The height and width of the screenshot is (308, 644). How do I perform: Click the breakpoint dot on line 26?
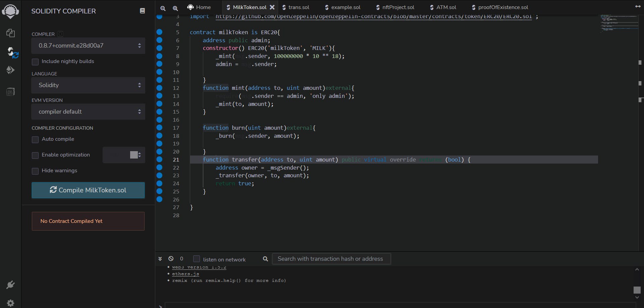click(159, 199)
